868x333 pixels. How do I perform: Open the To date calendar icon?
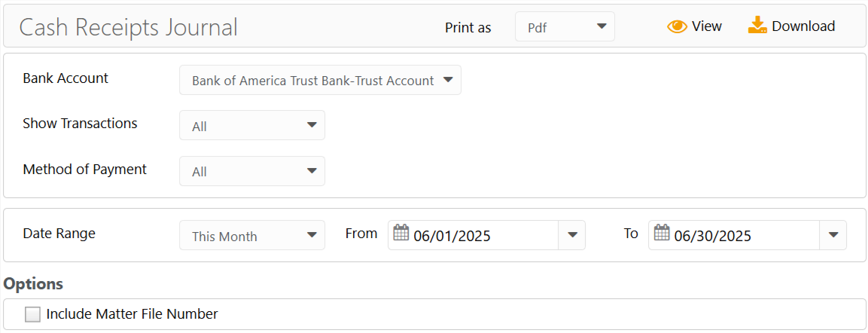click(x=662, y=234)
